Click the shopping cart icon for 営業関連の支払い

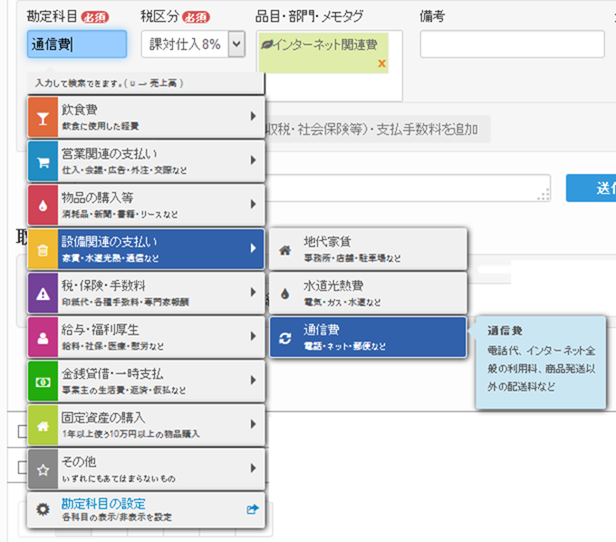(42, 161)
